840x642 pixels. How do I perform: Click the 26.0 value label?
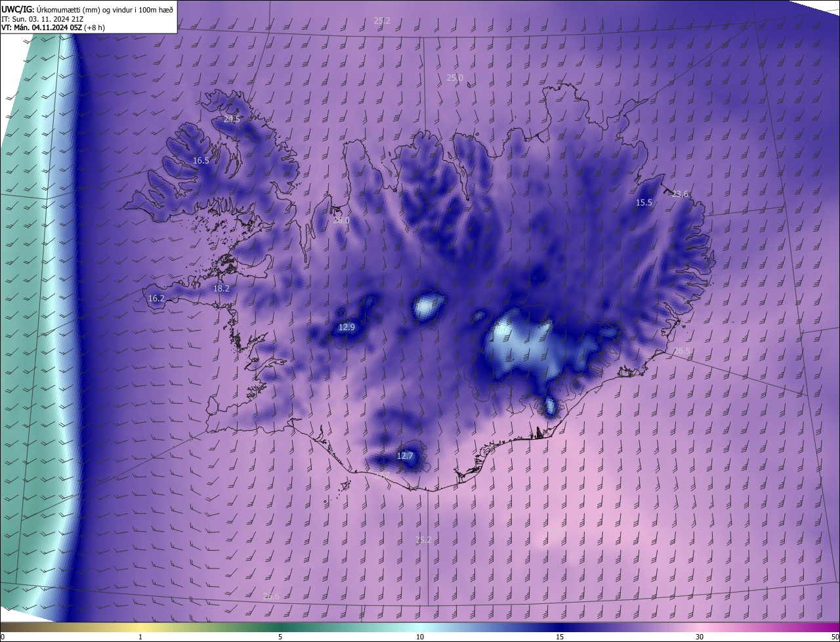341,221
